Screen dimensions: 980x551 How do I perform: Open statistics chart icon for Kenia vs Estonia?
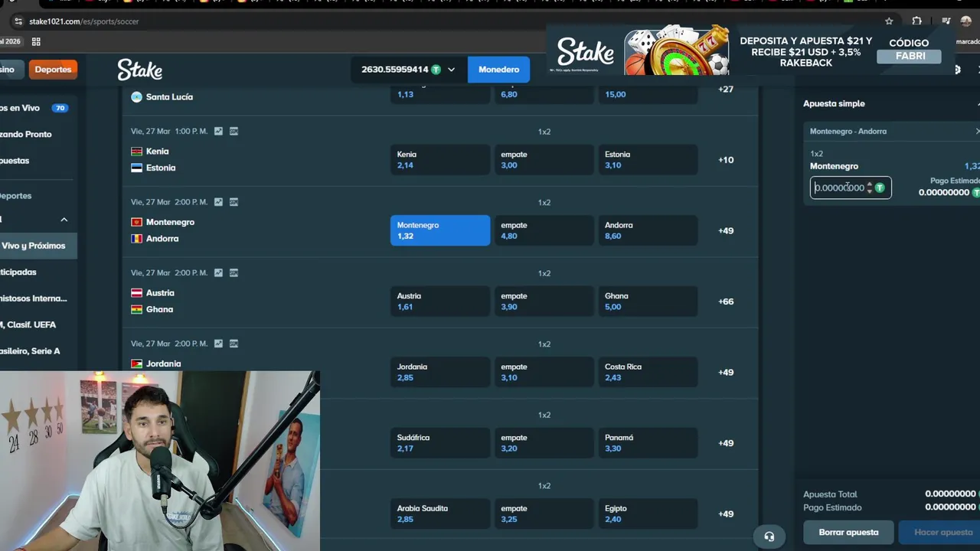pyautogui.click(x=218, y=131)
